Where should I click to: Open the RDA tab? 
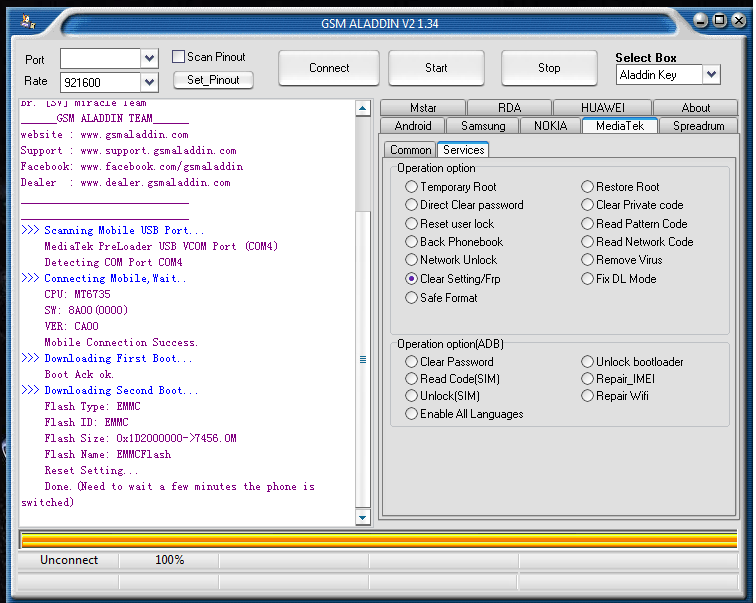[x=509, y=107]
